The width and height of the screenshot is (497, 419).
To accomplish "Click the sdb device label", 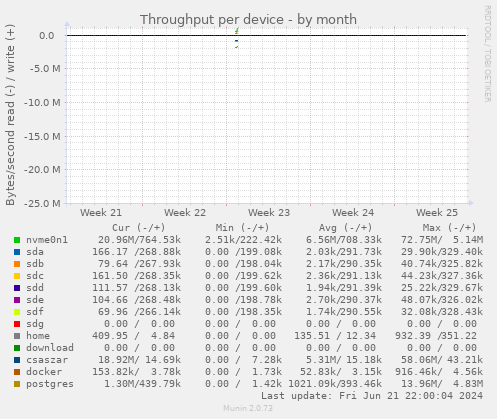I will click(35, 264).
